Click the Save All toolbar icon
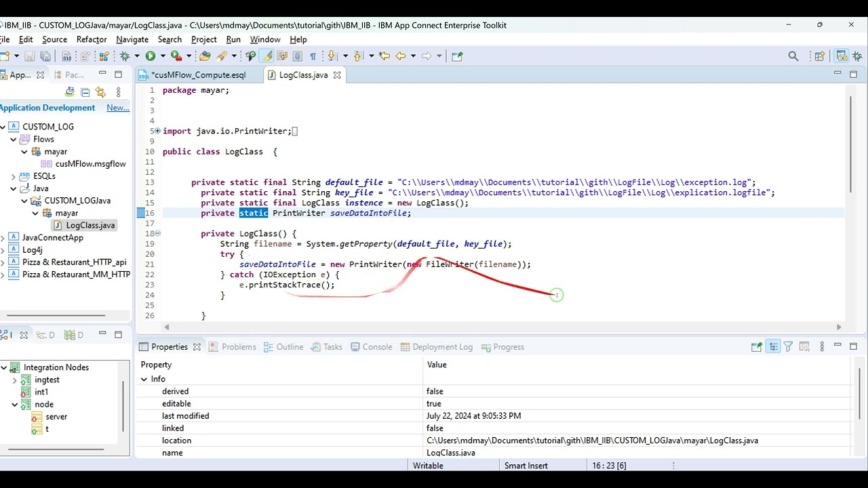This screenshot has height=488, width=868. (x=45, y=56)
